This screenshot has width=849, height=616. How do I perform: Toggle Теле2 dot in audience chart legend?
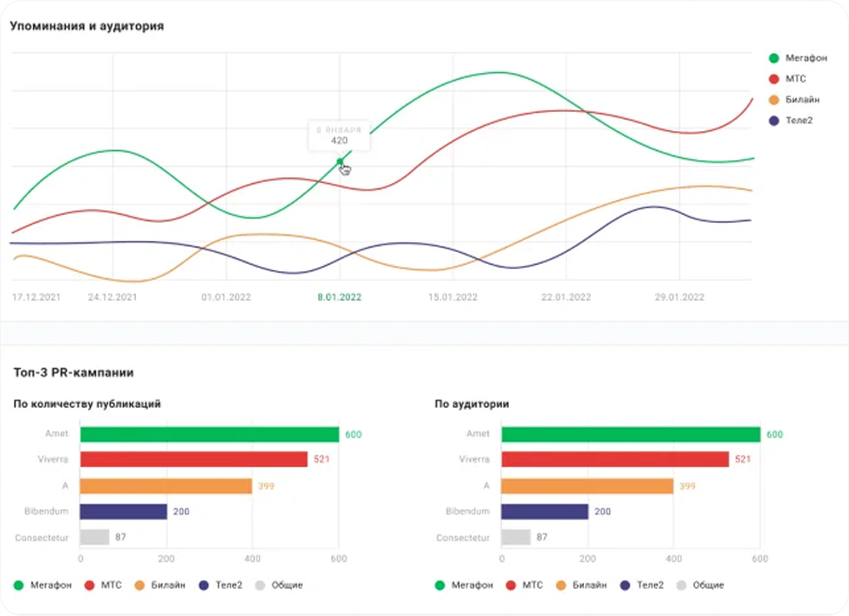point(625,585)
